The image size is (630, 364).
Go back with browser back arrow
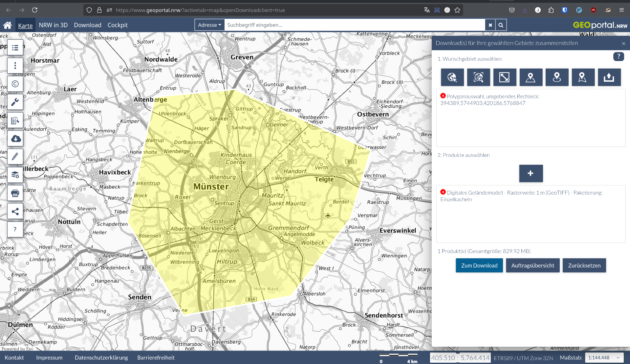coord(9,10)
